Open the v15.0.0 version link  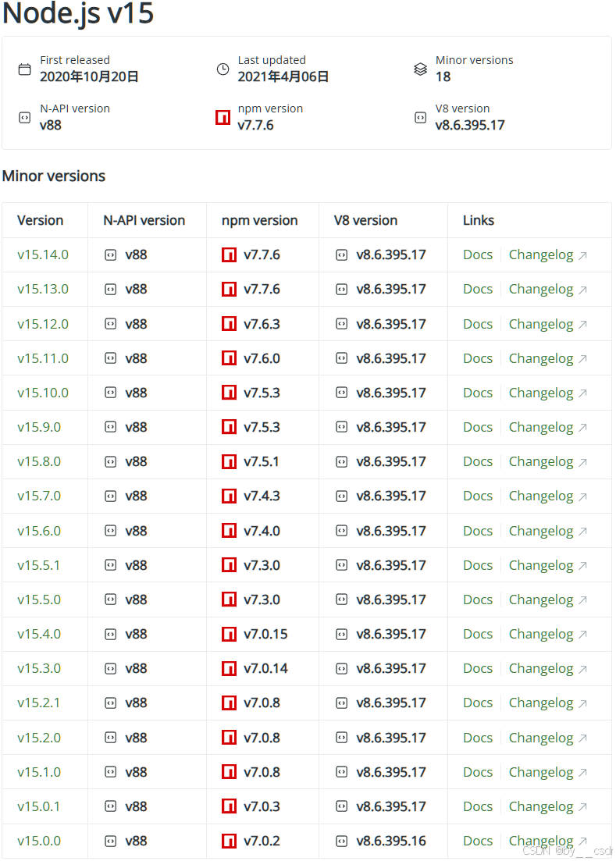coord(39,841)
